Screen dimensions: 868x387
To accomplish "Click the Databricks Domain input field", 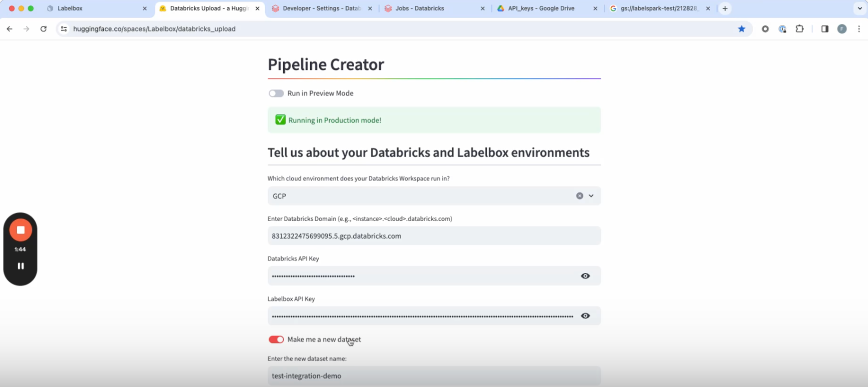I will (x=434, y=236).
